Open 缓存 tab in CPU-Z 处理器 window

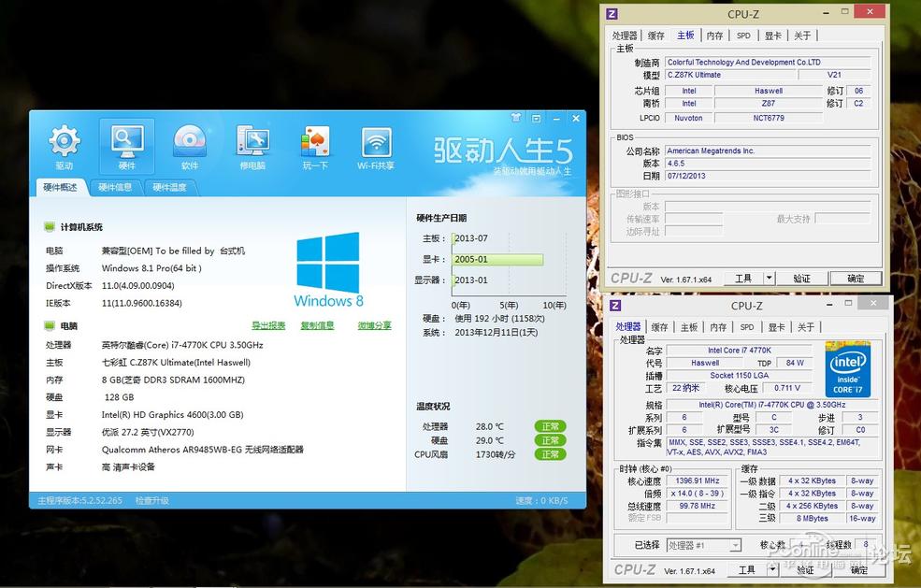659,327
